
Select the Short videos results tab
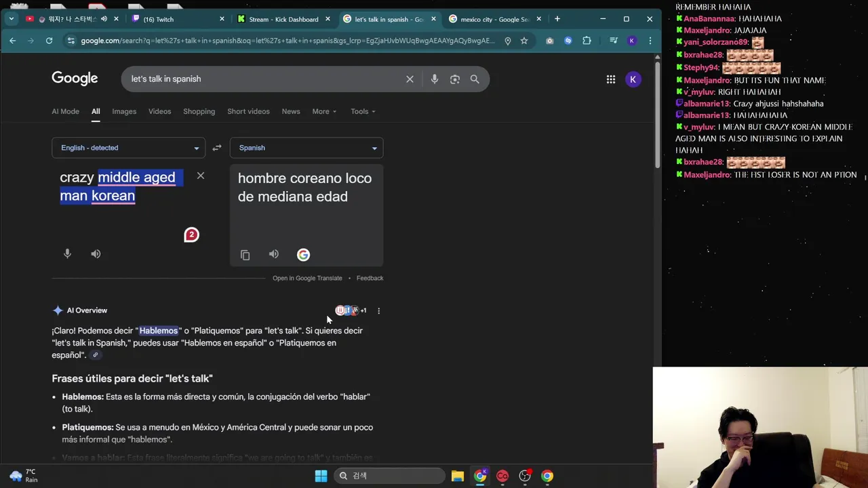click(x=248, y=111)
